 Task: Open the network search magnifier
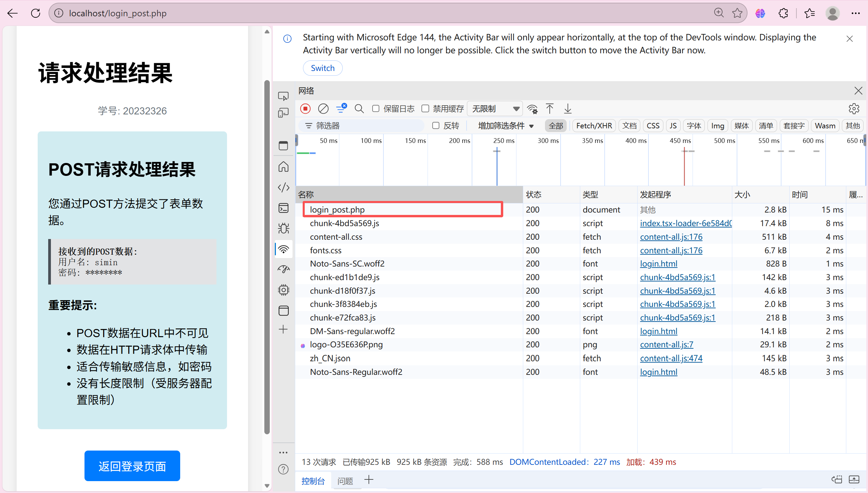pyautogui.click(x=359, y=109)
